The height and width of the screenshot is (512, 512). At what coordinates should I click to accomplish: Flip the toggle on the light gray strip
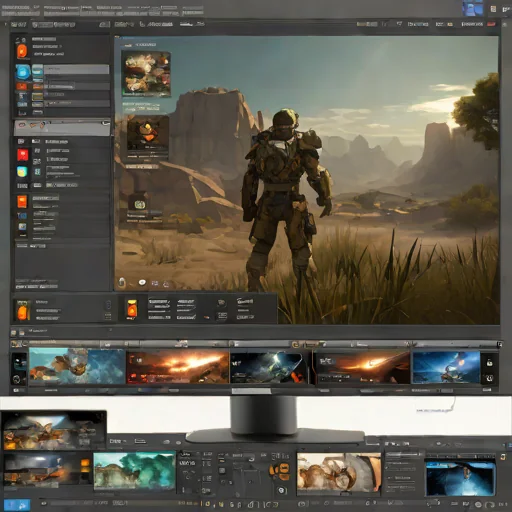point(106,123)
